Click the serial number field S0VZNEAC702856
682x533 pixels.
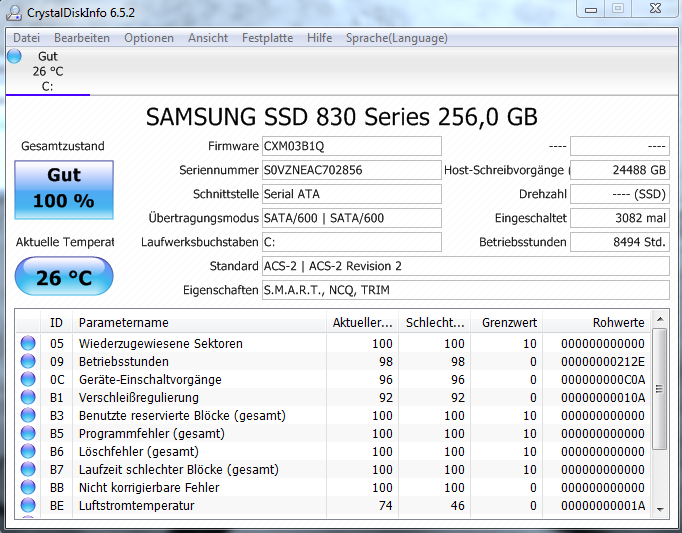click(x=351, y=170)
